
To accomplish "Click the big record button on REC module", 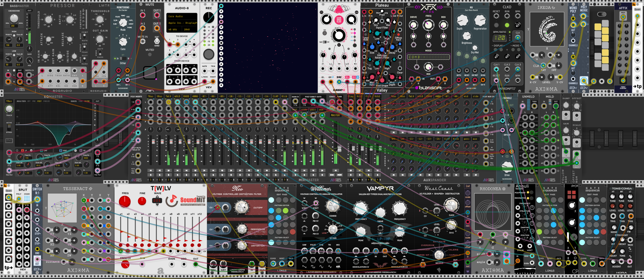I will 209,54.
